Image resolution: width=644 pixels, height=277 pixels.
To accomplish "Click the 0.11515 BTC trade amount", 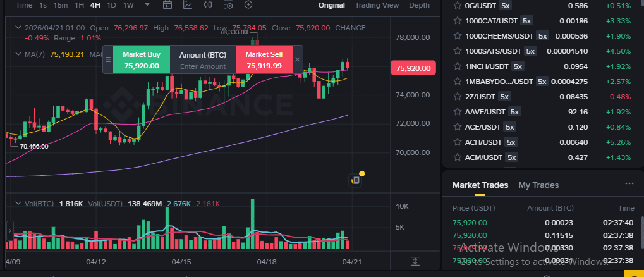I will pyautogui.click(x=559, y=235).
